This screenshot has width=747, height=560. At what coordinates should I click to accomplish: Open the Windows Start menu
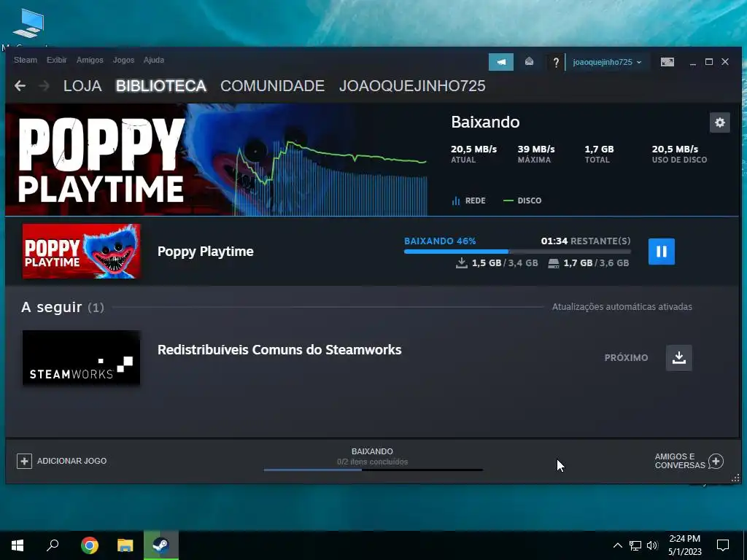18,545
